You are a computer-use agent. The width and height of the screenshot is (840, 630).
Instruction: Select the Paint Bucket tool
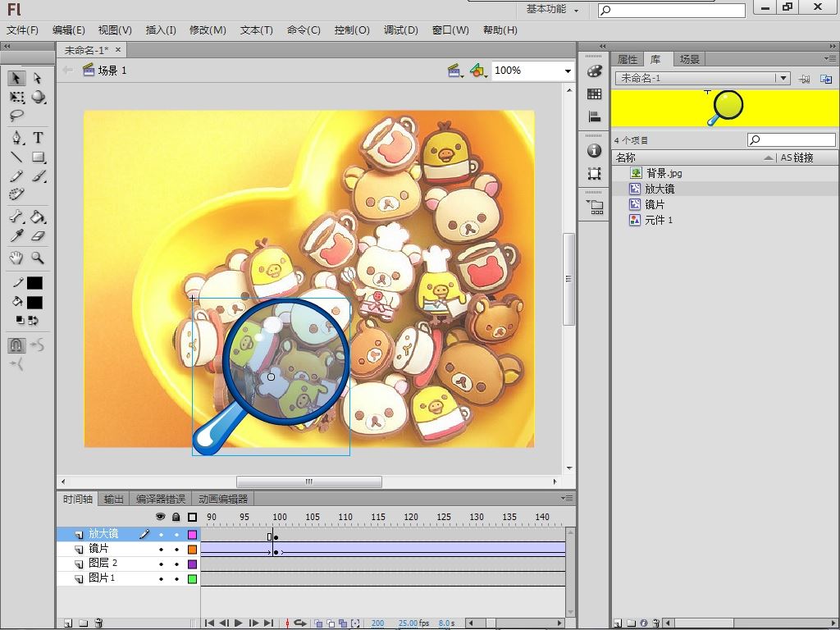point(38,217)
